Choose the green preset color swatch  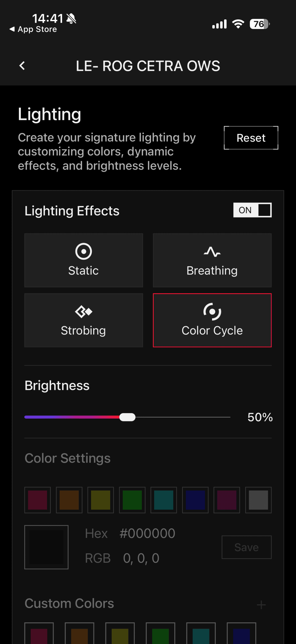pyautogui.click(x=132, y=500)
